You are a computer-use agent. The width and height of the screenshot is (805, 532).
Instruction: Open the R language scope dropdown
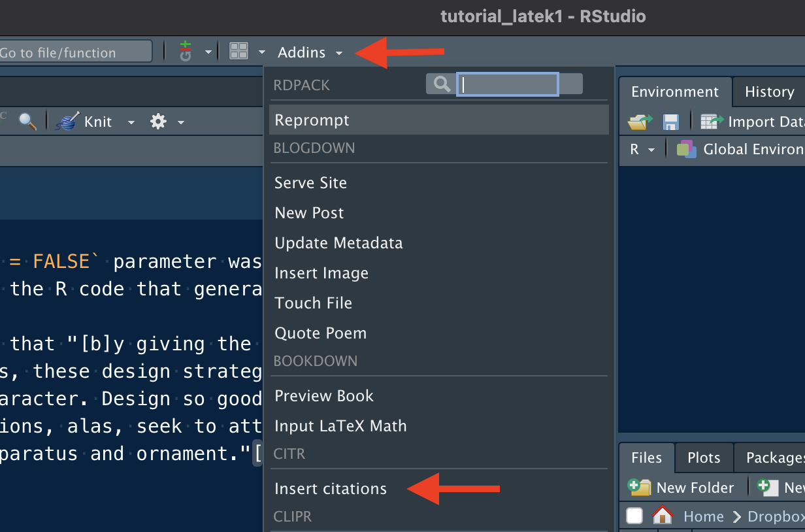[x=642, y=150]
